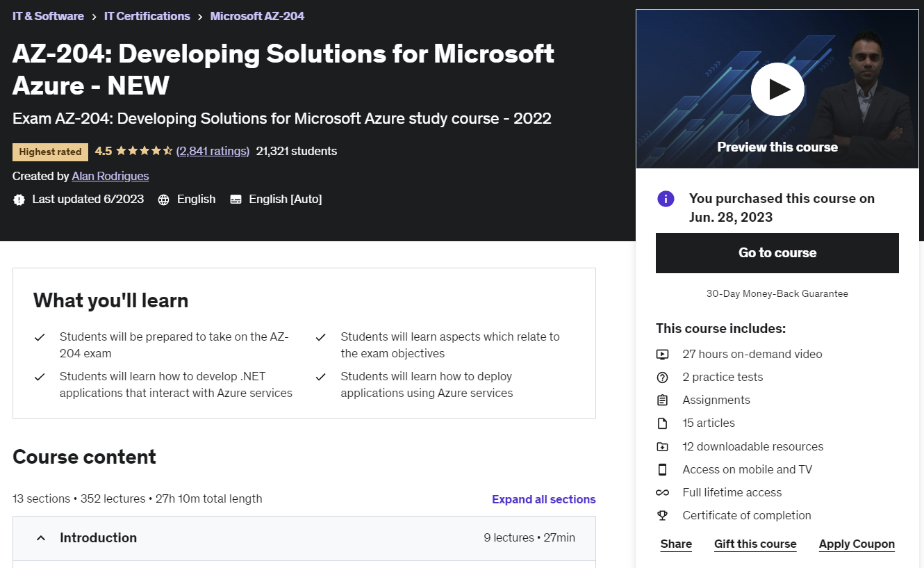Click Go to course button
924x568 pixels.
point(777,253)
